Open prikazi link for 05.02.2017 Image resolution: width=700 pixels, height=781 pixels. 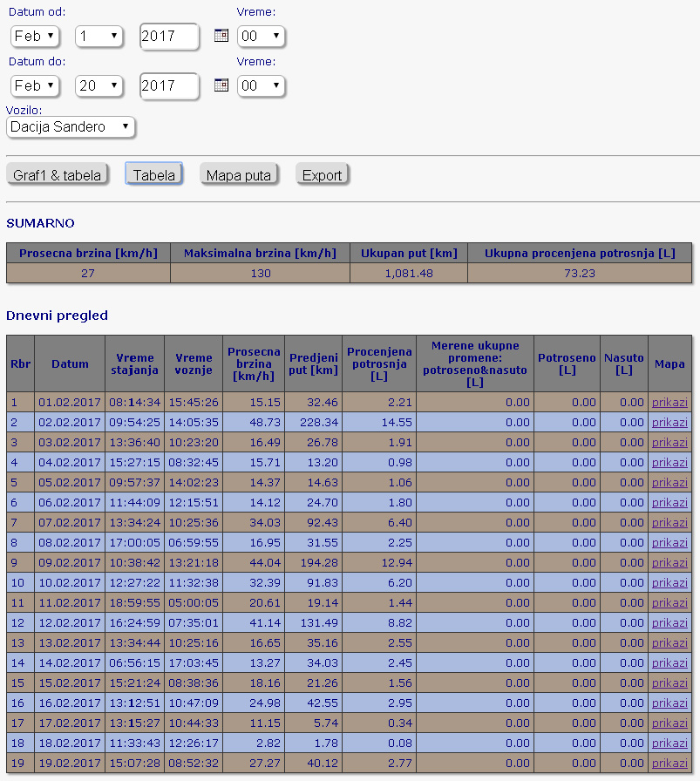tap(669, 482)
